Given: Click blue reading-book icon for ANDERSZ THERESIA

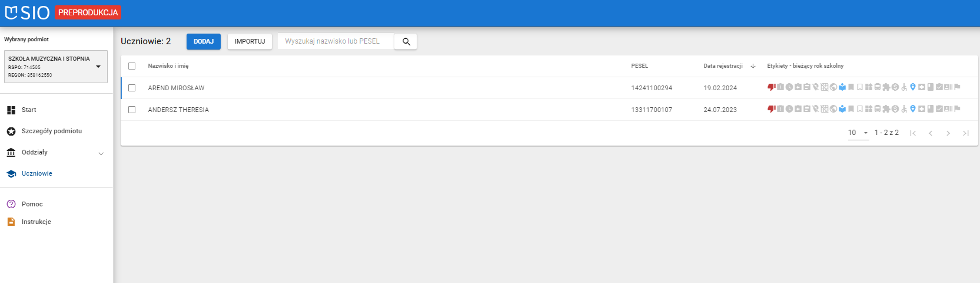Looking at the screenshot, I should pyautogui.click(x=842, y=109).
